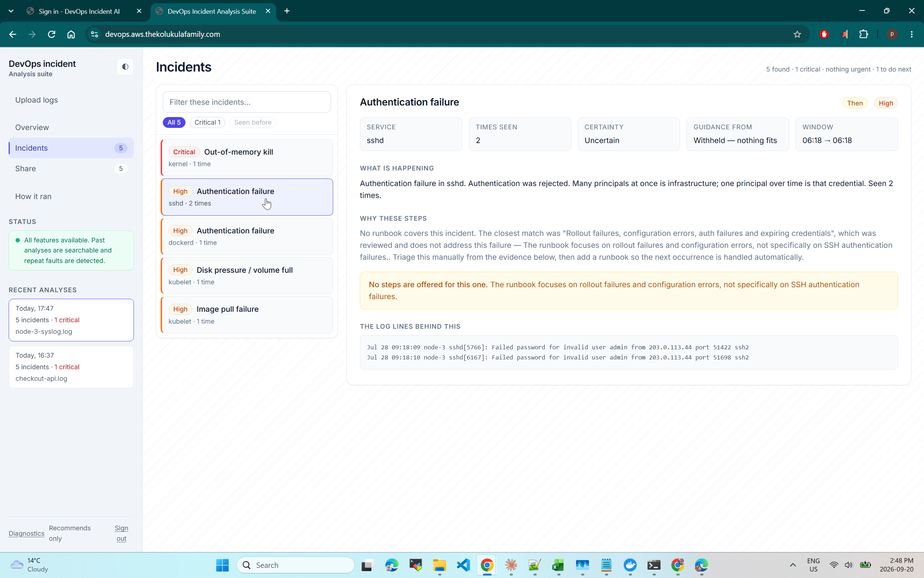Open the volume speaker tray icon
This screenshot has width=924, height=578.
click(x=849, y=565)
